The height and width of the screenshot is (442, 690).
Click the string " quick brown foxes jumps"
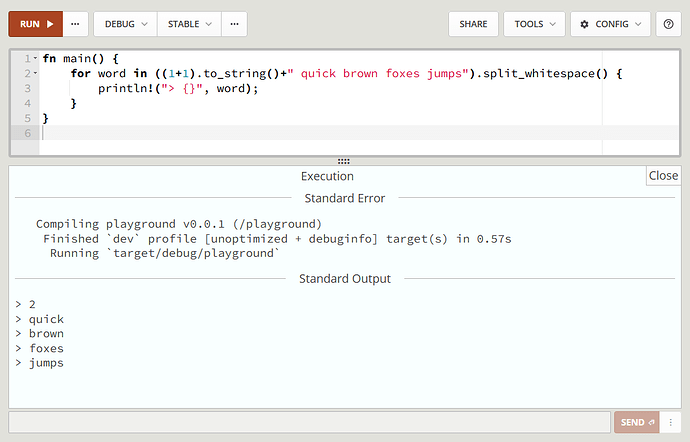pyautogui.click(x=378, y=74)
